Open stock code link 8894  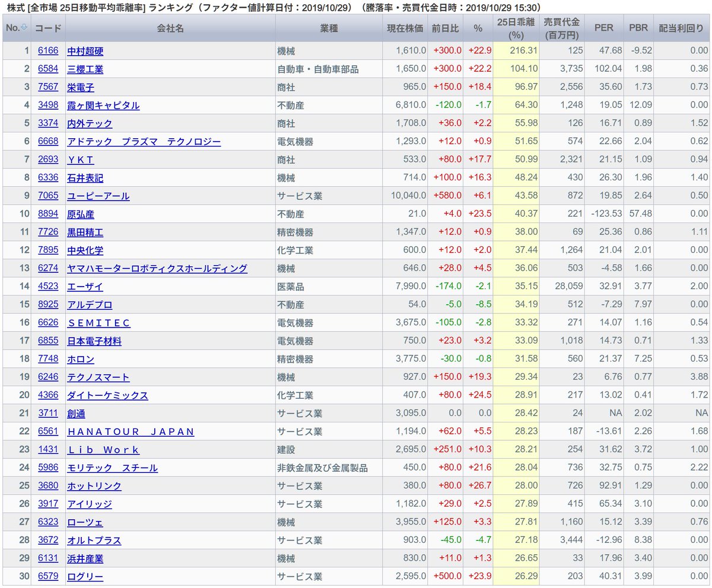coord(48,214)
